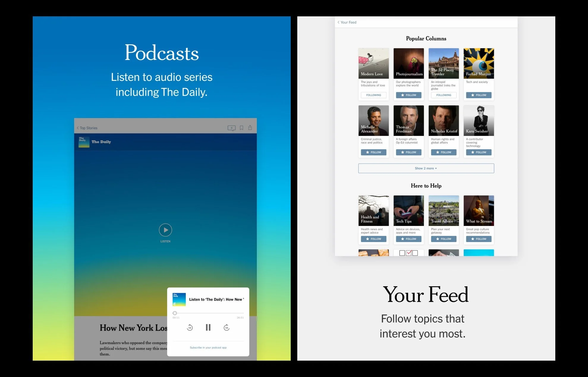Toggle Following on The 52 Places Traveler

[x=444, y=95]
